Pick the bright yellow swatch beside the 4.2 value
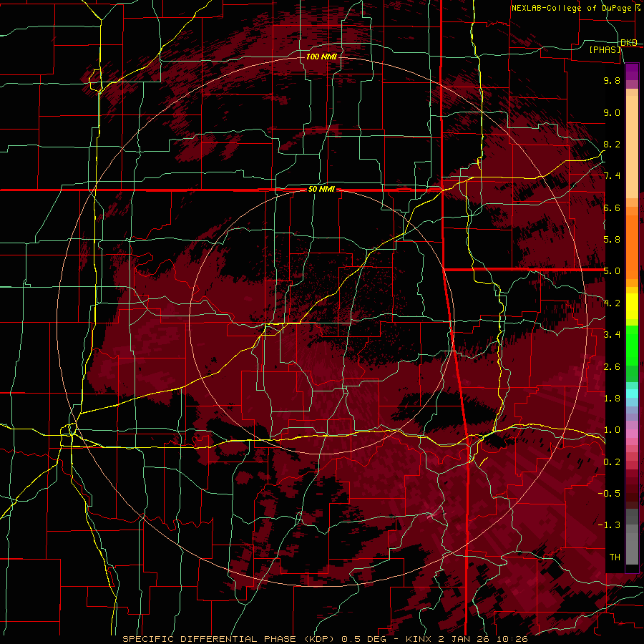Viewport: 644px width, 644px height. 632,306
